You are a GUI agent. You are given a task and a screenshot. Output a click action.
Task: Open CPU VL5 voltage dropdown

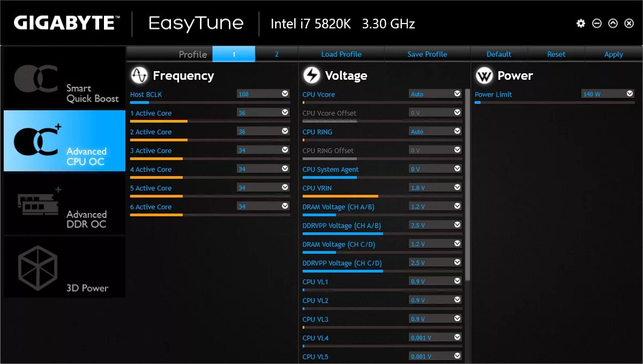tap(457, 356)
